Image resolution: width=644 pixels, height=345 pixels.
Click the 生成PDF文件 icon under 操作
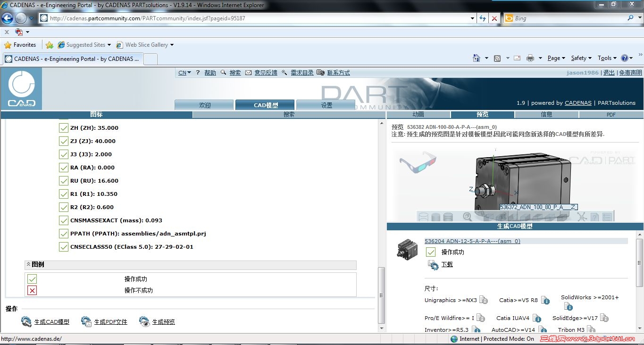pyautogui.click(x=86, y=322)
